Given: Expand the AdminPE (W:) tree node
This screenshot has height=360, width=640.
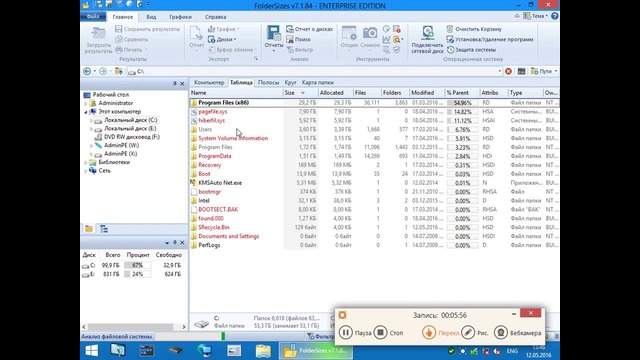Looking at the screenshot, I should pyautogui.click(x=91, y=146).
